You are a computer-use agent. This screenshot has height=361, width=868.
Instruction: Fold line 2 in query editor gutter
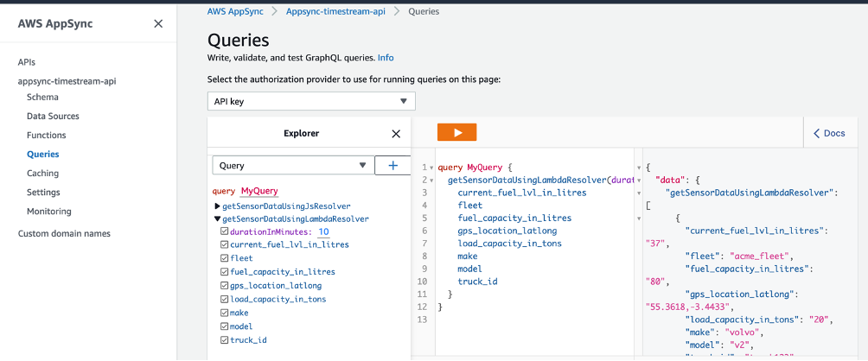pos(431,180)
